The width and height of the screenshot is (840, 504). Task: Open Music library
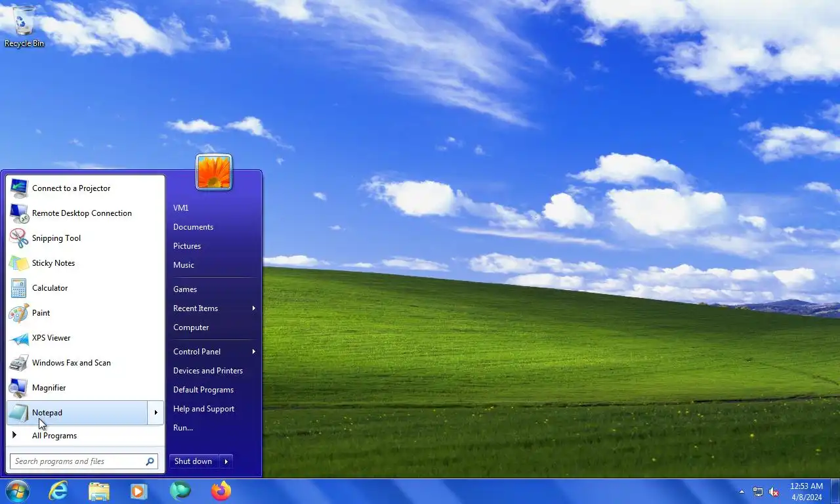click(x=184, y=265)
